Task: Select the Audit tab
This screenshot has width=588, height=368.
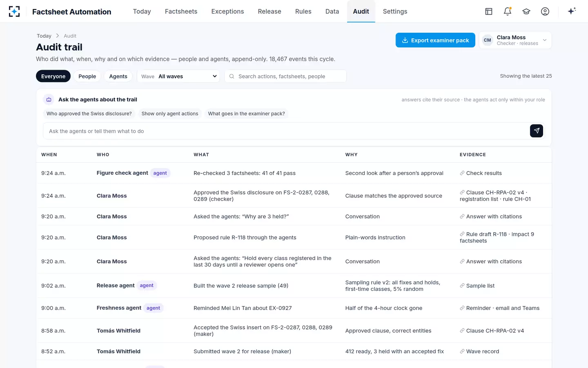Action: 361,11
